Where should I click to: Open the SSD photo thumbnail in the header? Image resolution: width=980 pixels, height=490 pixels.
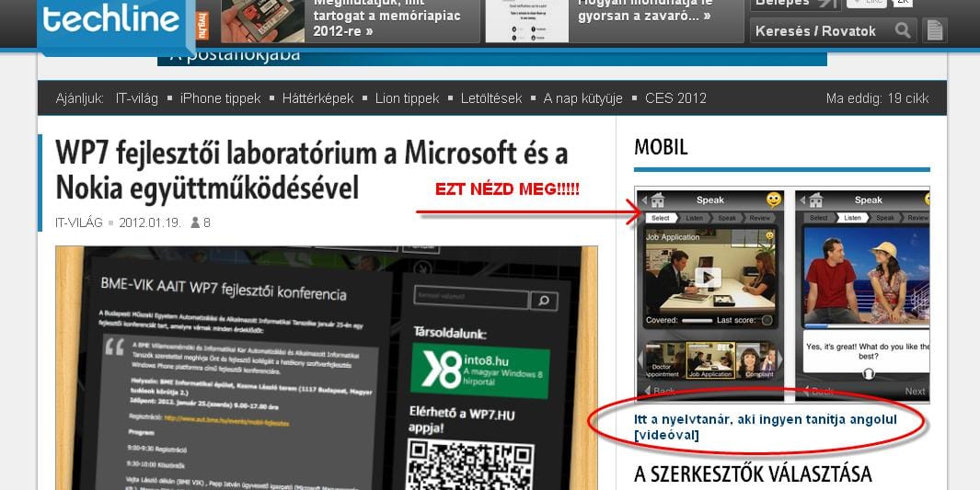click(262, 20)
